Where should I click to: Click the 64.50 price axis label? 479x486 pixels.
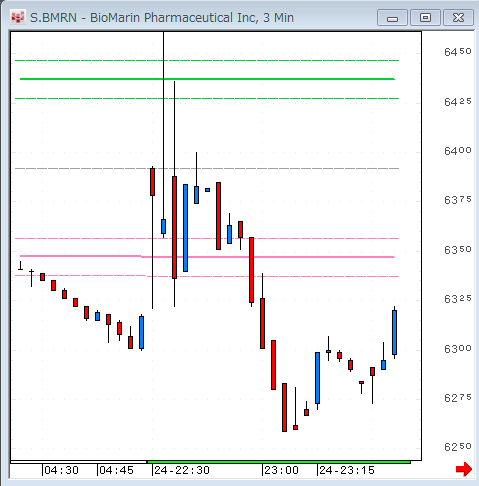(x=458, y=52)
